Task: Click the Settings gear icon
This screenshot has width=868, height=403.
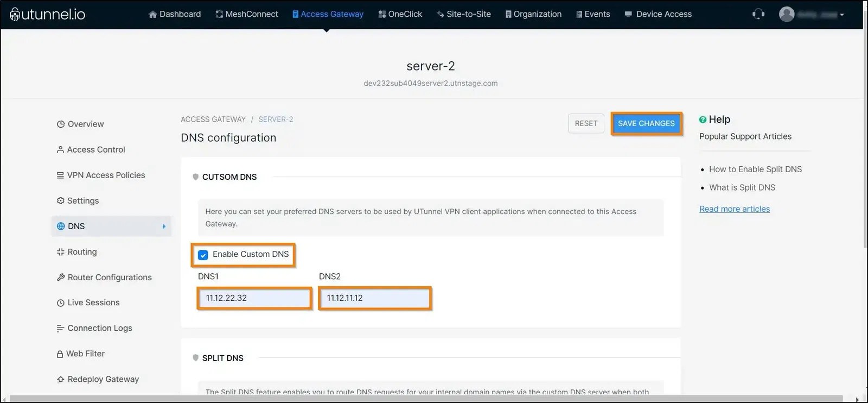Action: click(60, 200)
